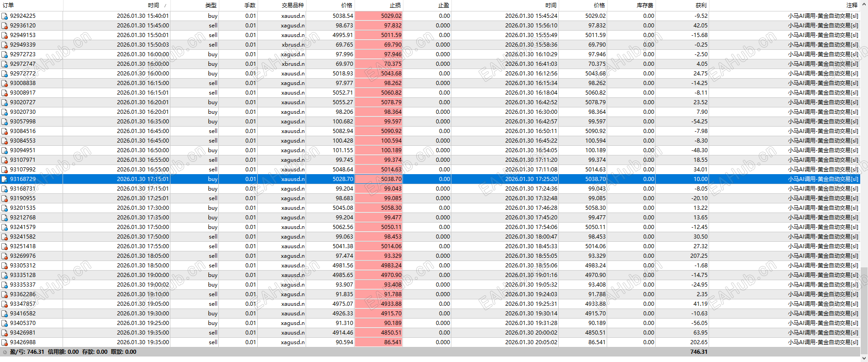Viewport: 868px width, 362px height.
Task: Select order number 93362286
Action: pos(23,294)
